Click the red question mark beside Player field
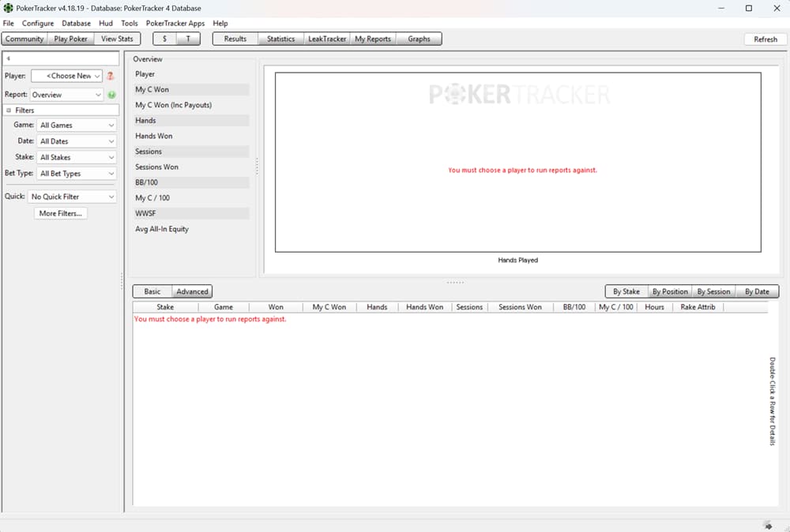 tap(109, 76)
